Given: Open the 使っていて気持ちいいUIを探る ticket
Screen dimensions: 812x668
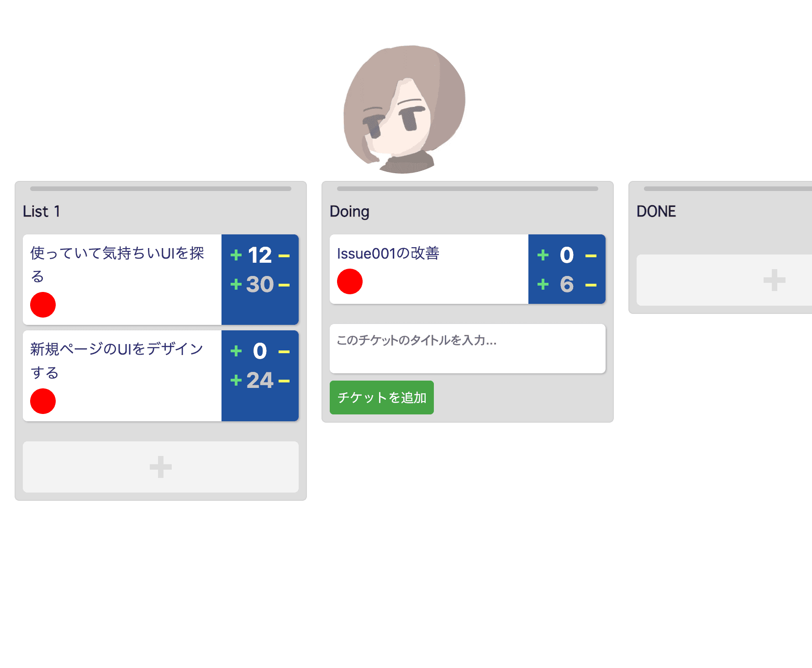Looking at the screenshot, I should pos(122,280).
